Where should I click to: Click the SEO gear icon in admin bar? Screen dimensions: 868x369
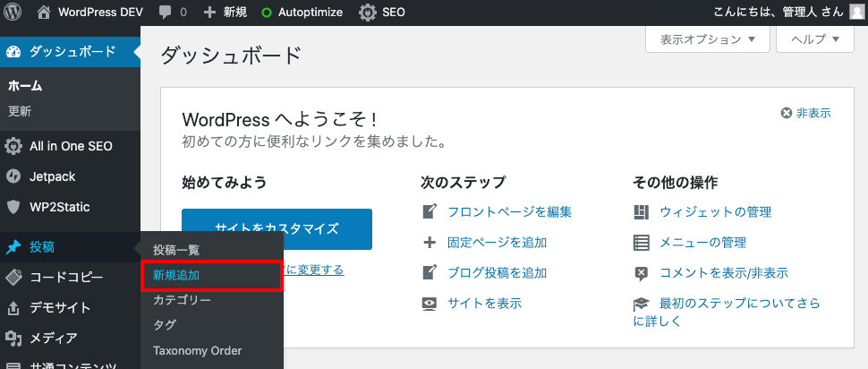point(368,13)
